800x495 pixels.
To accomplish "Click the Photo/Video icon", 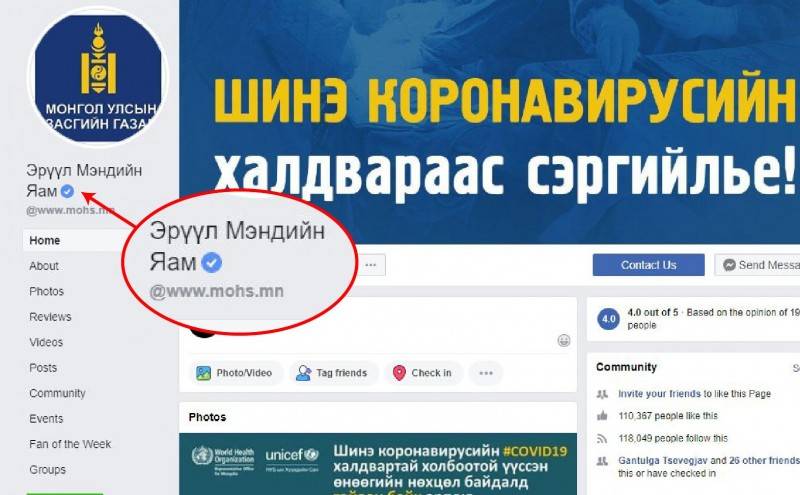I will coord(204,373).
